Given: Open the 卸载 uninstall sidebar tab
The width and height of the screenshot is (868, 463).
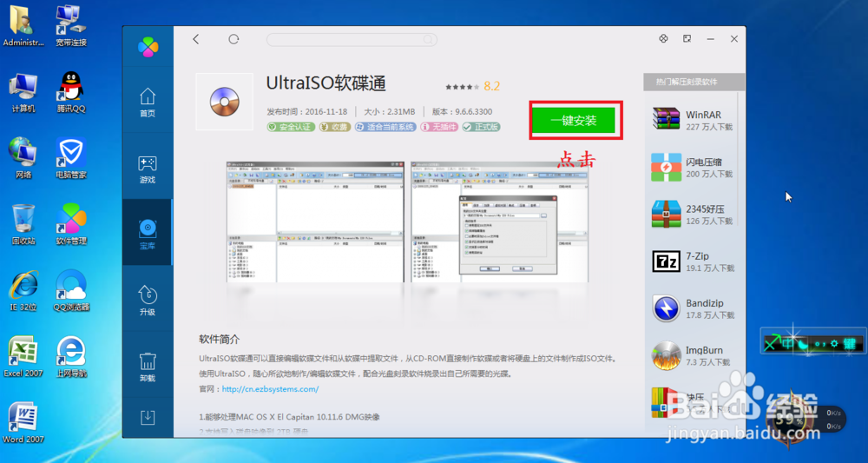Looking at the screenshot, I should (148, 367).
